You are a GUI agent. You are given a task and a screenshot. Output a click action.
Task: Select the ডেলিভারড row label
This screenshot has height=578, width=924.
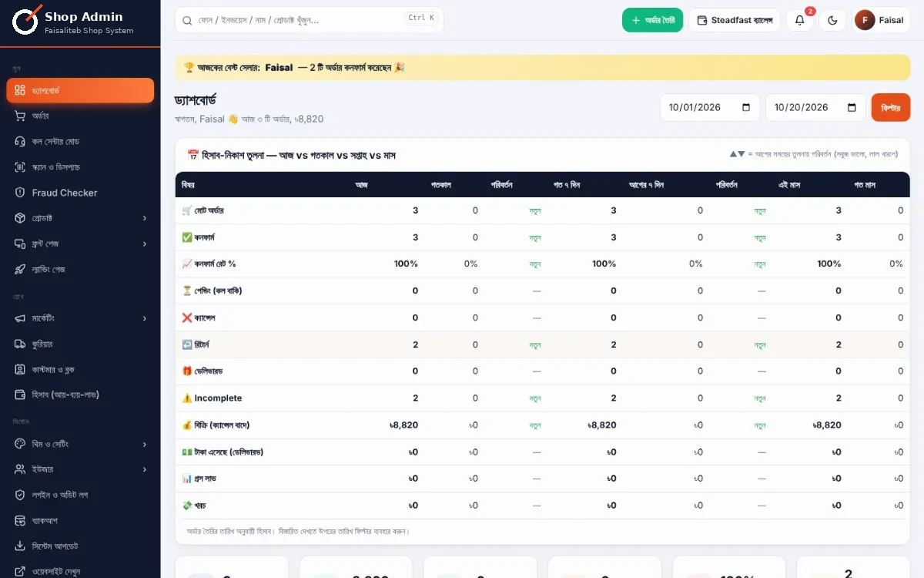pyautogui.click(x=203, y=371)
